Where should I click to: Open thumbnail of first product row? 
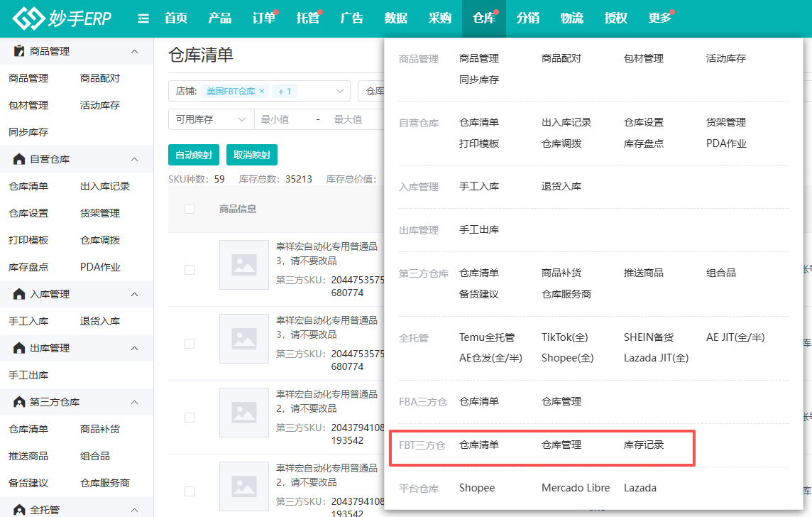coord(244,265)
